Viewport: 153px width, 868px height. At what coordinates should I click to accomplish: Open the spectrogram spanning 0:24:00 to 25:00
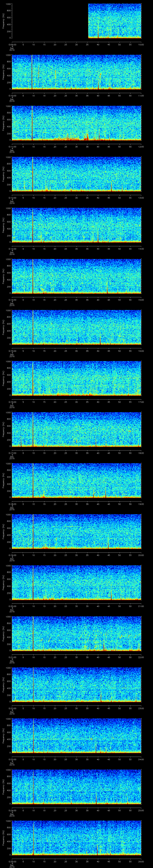point(76,787)
